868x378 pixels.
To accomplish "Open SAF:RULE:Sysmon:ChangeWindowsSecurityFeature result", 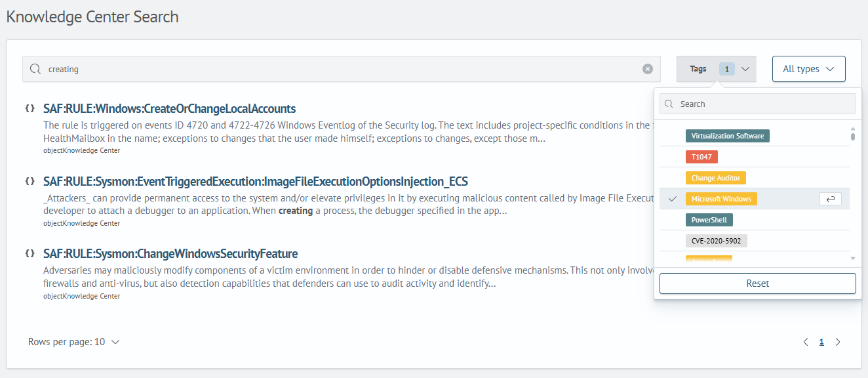I will coord(170,253).
